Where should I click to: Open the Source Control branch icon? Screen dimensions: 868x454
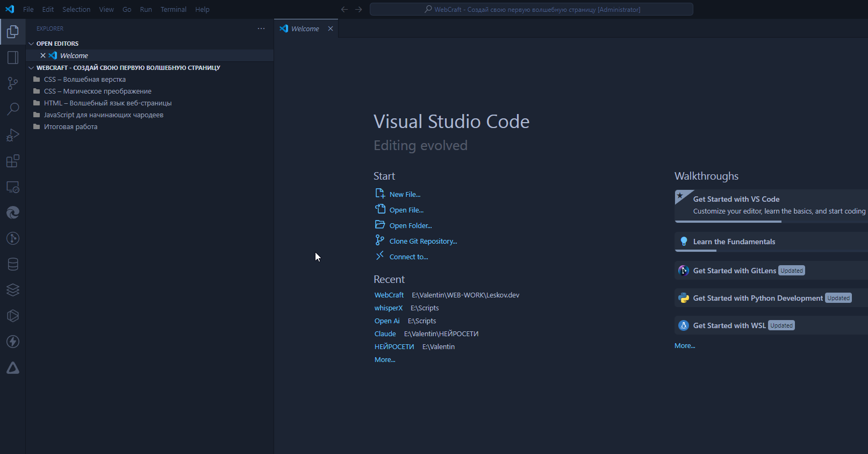pos(13,83)
